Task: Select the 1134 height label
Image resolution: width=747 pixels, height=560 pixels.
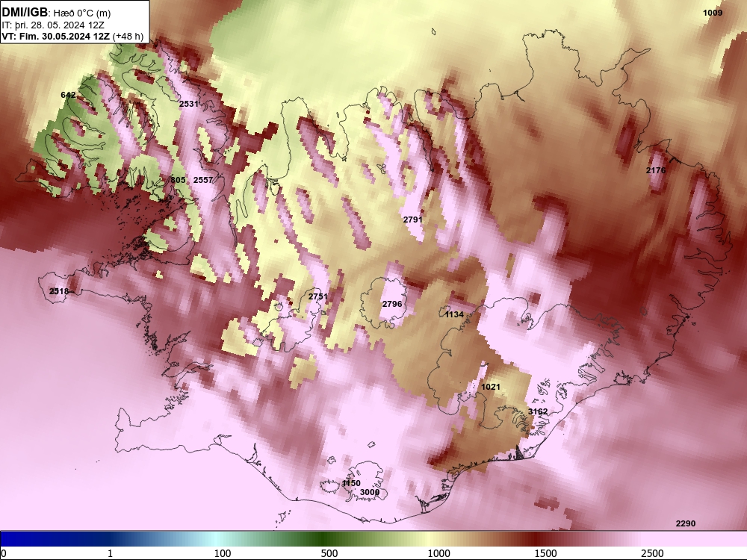Action: click(x=454, y=314)
